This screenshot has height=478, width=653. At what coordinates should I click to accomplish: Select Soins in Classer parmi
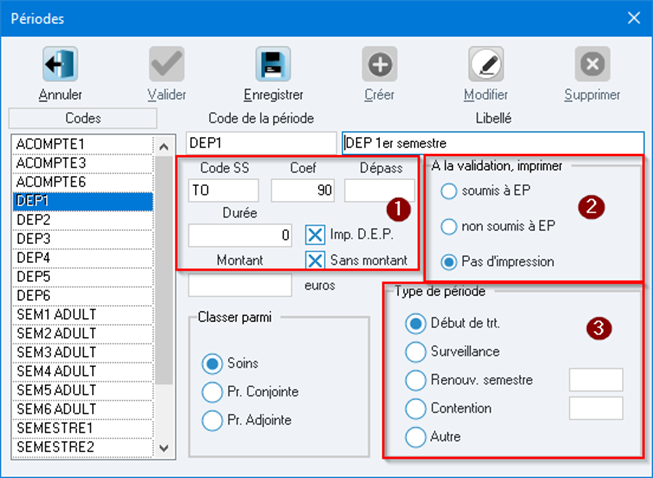pos(212,363)
